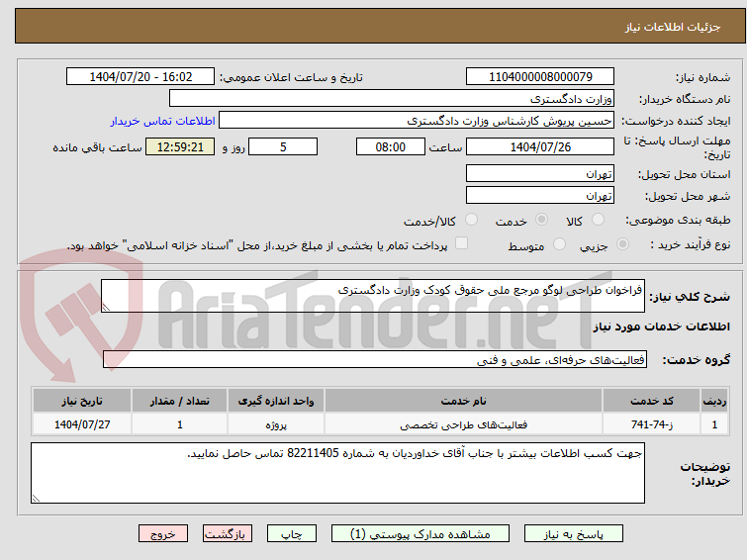The width and height of the screenshot is (747, 560).
Task: Click the need date cell 1404/07/27
Action: [82, 424]
